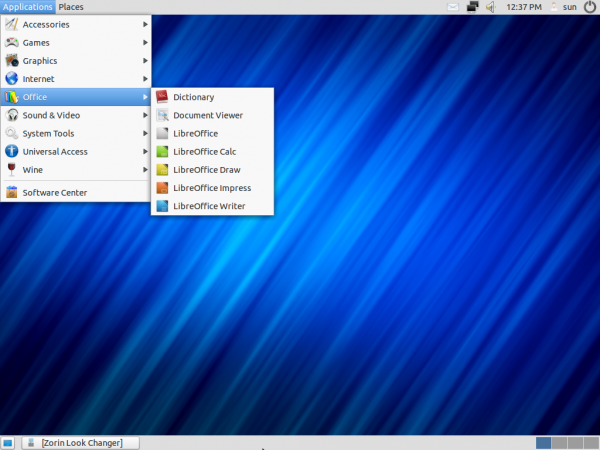Switch to the second workspace
This screenshot has height=450, width=600.
coord(559,443)
